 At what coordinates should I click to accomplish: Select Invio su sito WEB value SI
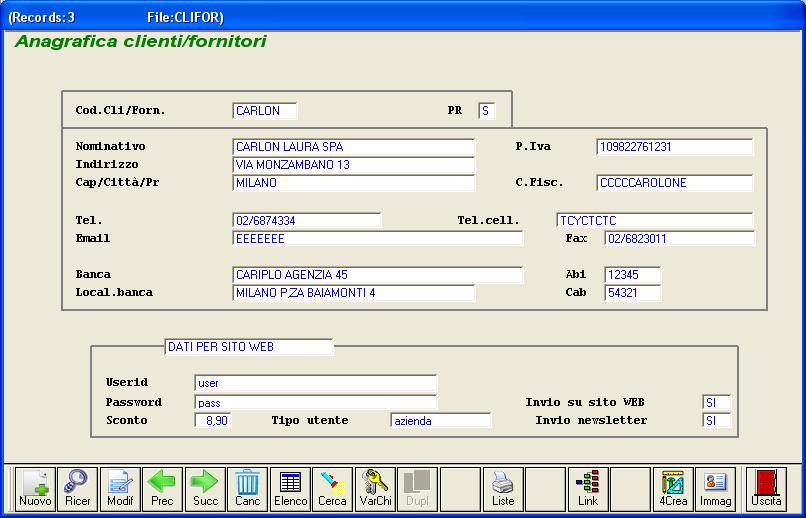coord(717,403)
